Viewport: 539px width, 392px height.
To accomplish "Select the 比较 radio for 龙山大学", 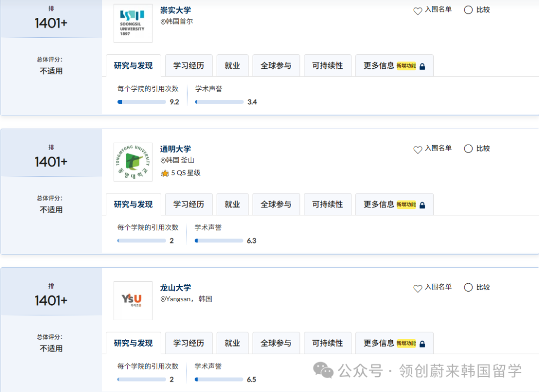I will [468, 287].
